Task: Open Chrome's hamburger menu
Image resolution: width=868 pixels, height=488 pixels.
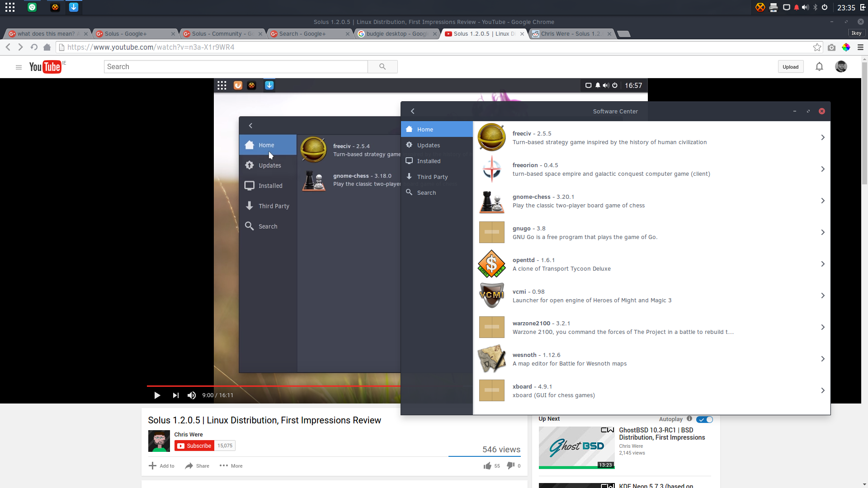Action: coord(860,47)
